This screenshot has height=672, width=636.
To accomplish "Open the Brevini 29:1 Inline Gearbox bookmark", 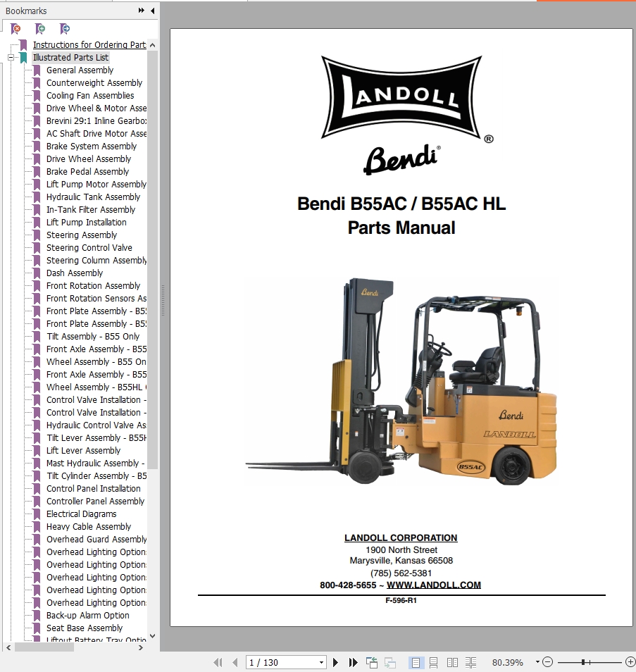I will click(96, 121).
